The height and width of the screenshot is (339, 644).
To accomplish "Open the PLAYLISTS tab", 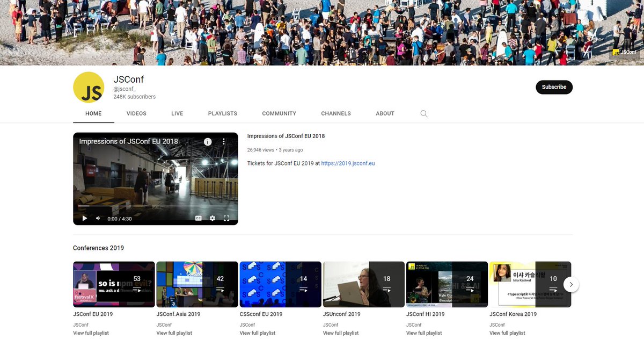I will pyautogui.click(x=222, y=113).
